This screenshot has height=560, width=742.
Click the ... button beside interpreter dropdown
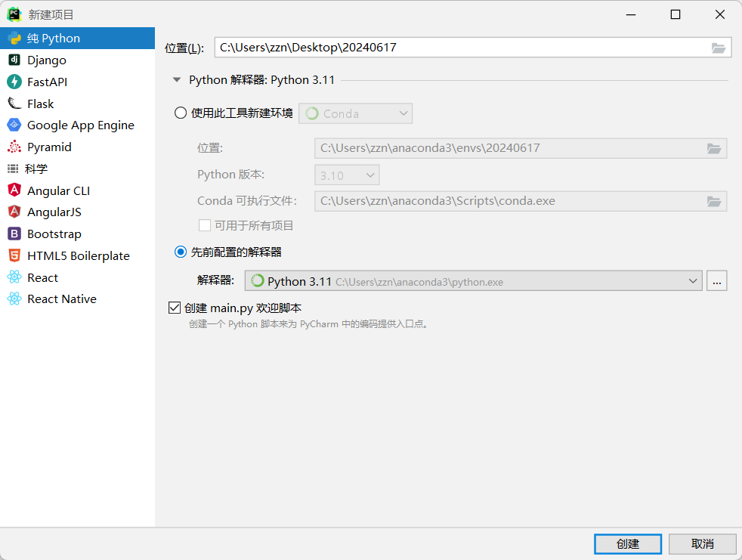(x=716, y=281)
